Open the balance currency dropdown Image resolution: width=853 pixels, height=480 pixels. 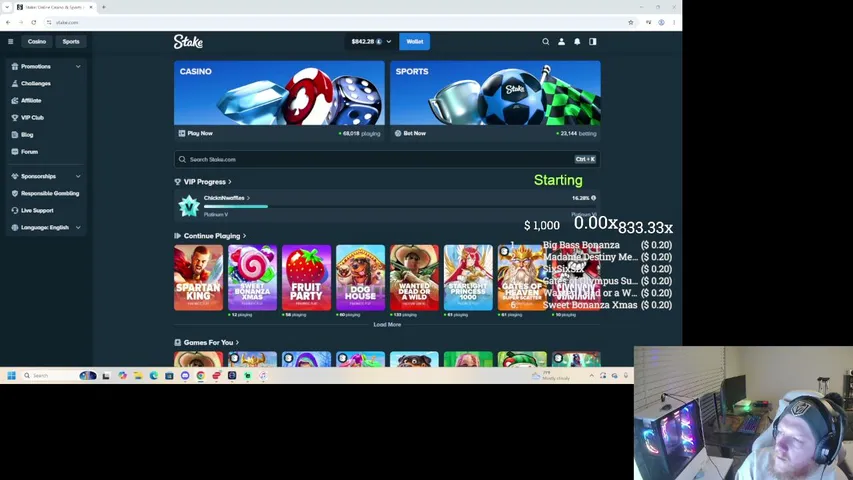[x=371, y=41]
